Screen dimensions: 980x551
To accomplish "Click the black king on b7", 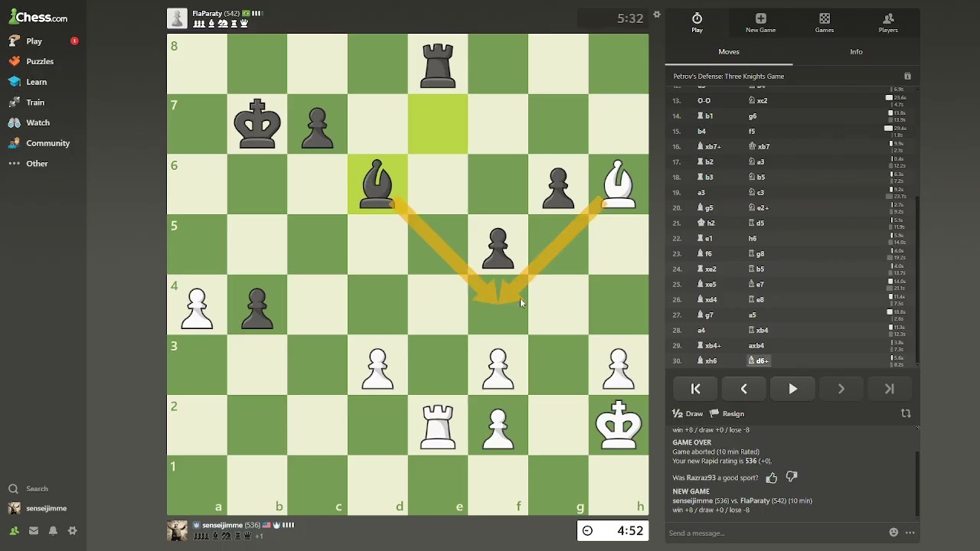I will click(257, 124).
